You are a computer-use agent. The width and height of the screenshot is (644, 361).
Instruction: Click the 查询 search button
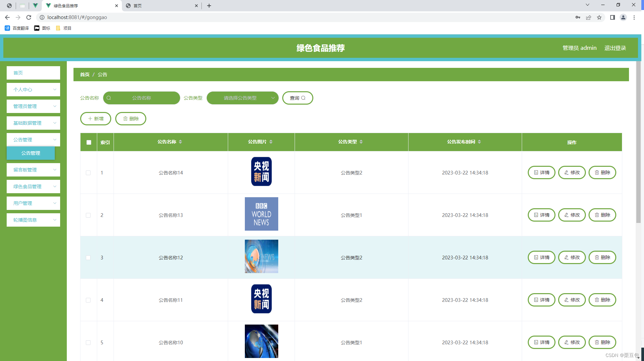pos(297,98)
